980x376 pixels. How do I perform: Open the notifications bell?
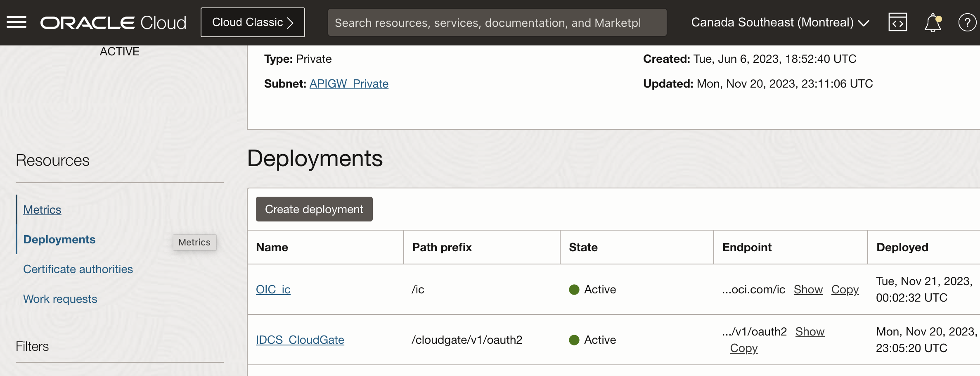(x=933, y=23)
